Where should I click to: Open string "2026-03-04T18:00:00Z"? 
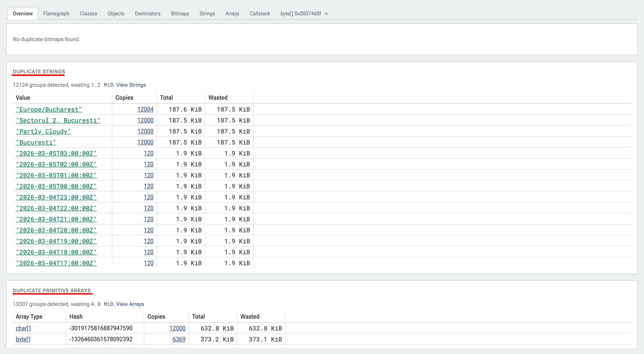tap(56, 252)
